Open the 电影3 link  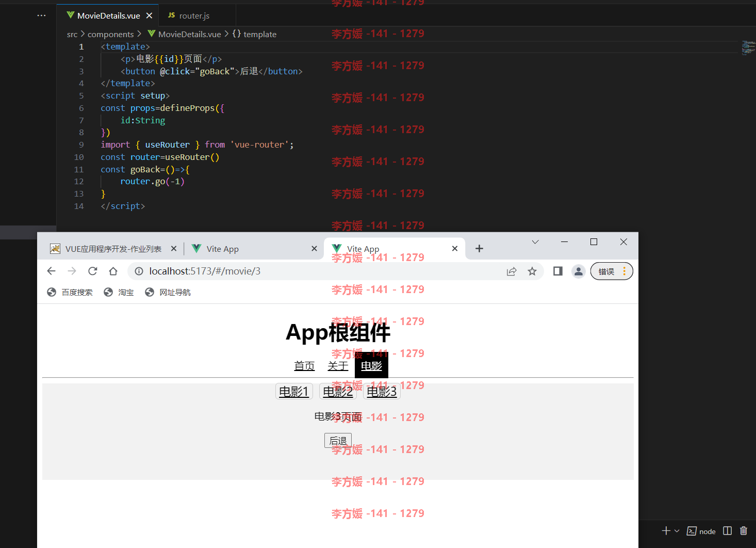(382, 392)
